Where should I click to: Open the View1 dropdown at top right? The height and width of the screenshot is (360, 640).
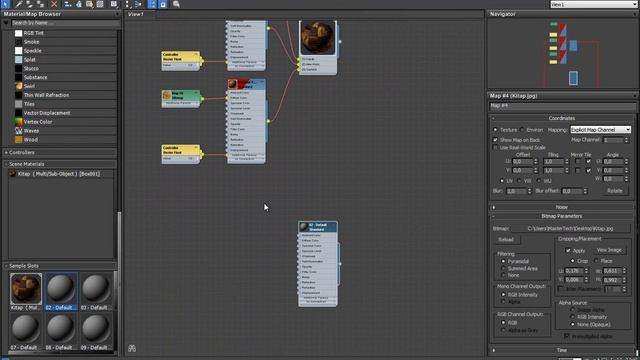[x=593, y=4]
